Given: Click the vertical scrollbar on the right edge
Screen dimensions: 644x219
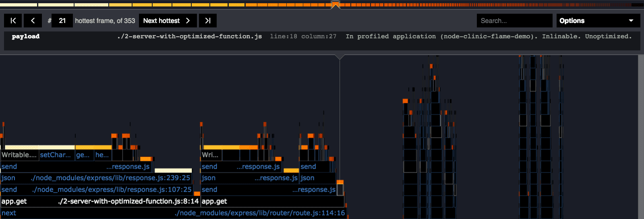Looking at the screenshot, I should [x=641, y=136].
